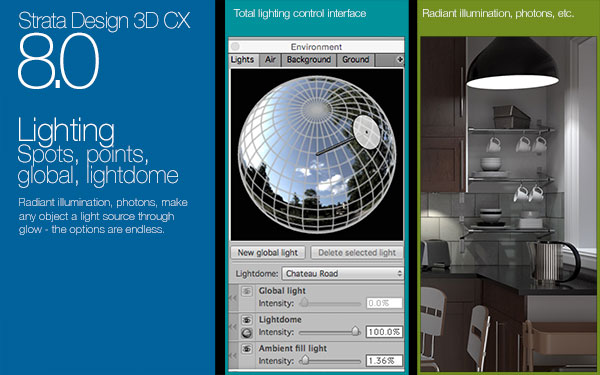Click the New global light button
Image resolution: width=600 pixels, height=375 pixels.
pyautogui.click(x=268, y=253)
